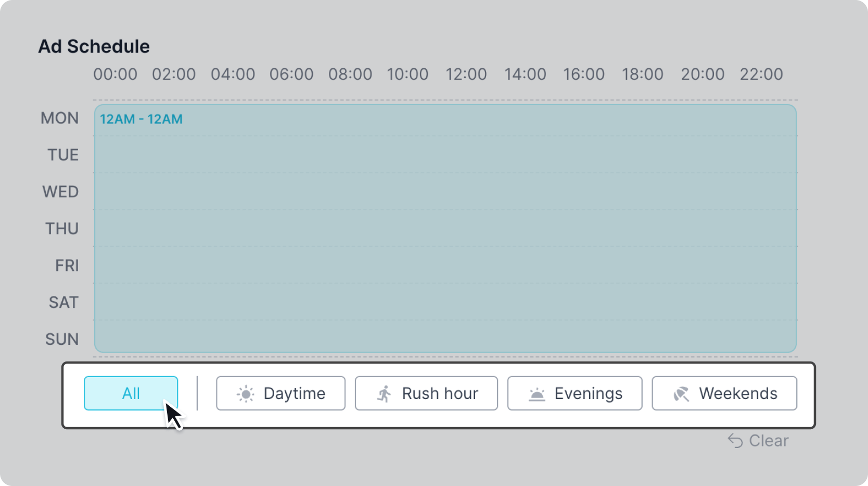868x486 pixels.
Task: Click the WED day label
Action: point(60,192)
